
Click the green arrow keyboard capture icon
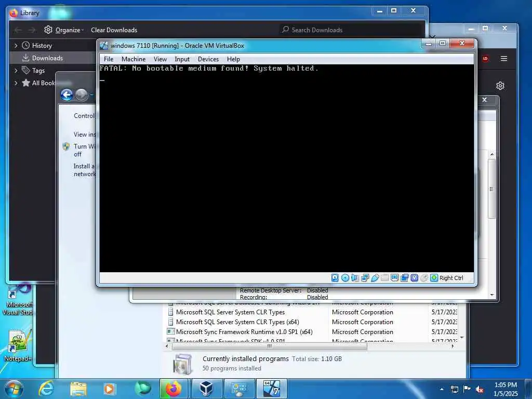[434, 278]
